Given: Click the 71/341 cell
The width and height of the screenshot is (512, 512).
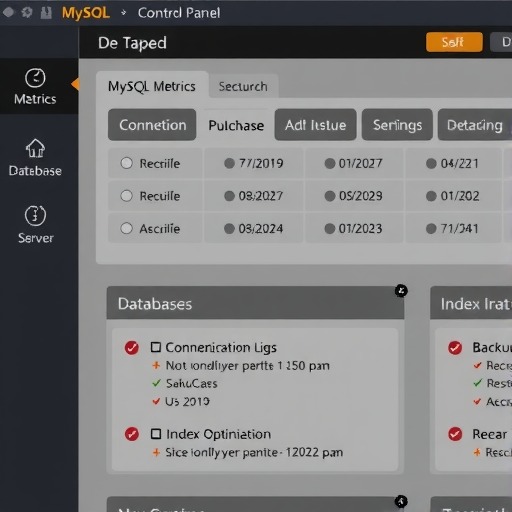Looking at the screenshot, I should point(453,228).
